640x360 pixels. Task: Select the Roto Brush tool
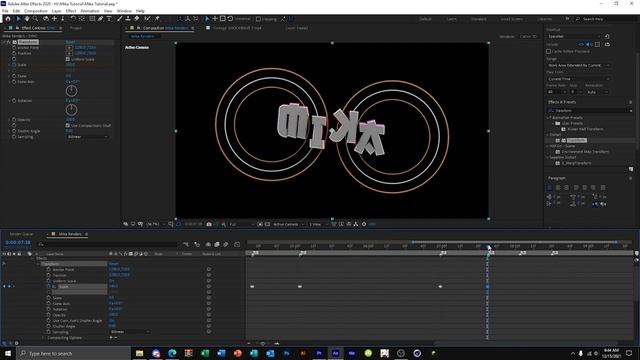coord(147,19)
